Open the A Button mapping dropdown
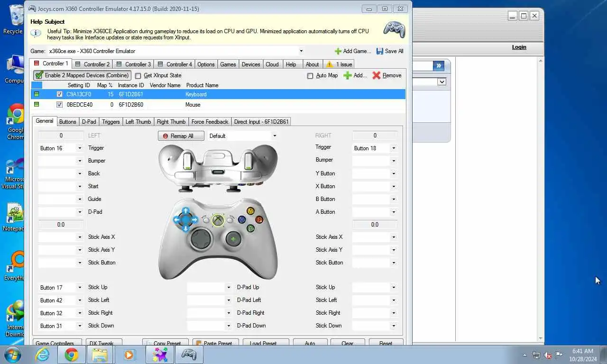The height and width of the screenshot is (364, 607). tap(394, 212)
